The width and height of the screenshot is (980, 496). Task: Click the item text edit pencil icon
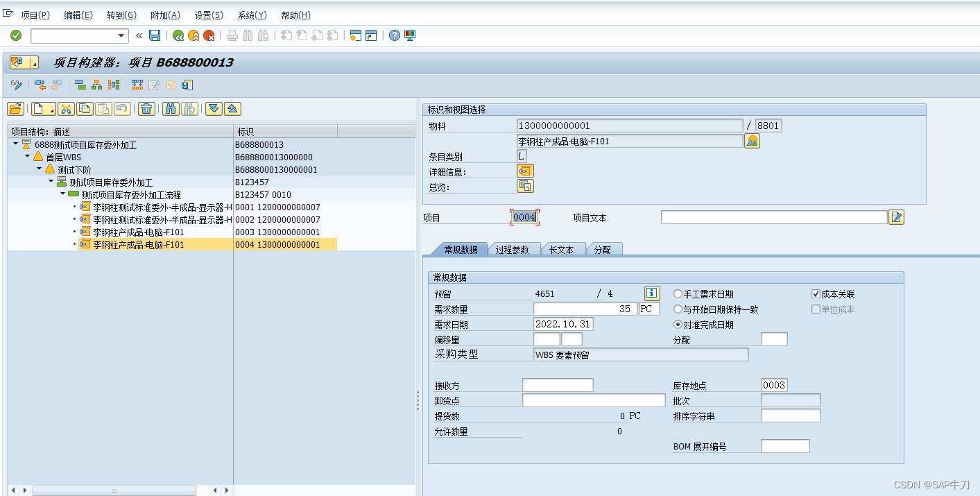tap(897, 217)
